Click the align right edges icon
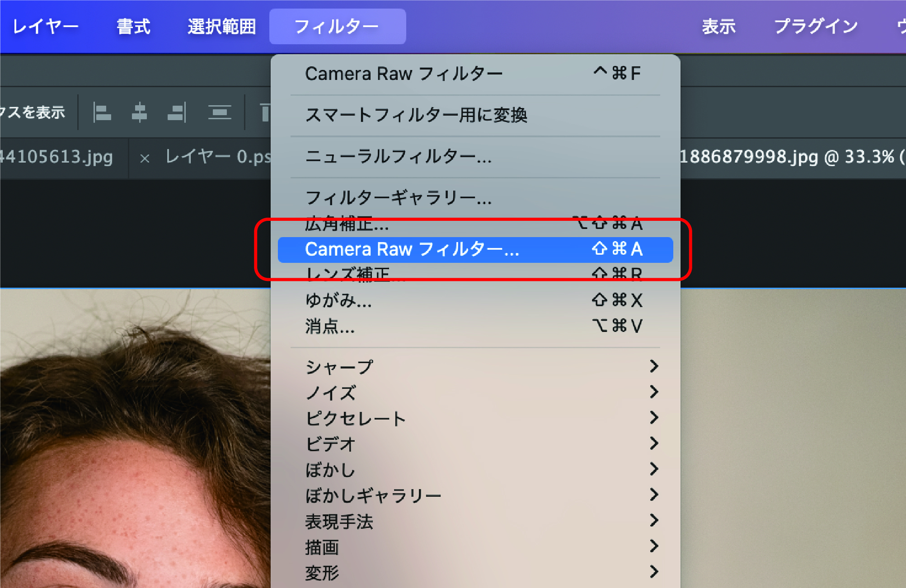Image resolution: width=906 pixels, height=588 pixels. pos(176,112)
